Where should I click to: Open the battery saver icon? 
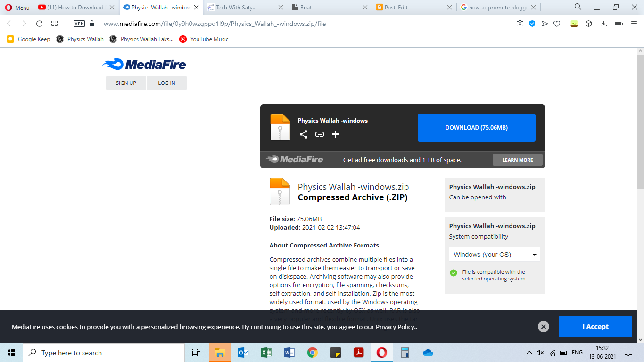coord(619,24)
